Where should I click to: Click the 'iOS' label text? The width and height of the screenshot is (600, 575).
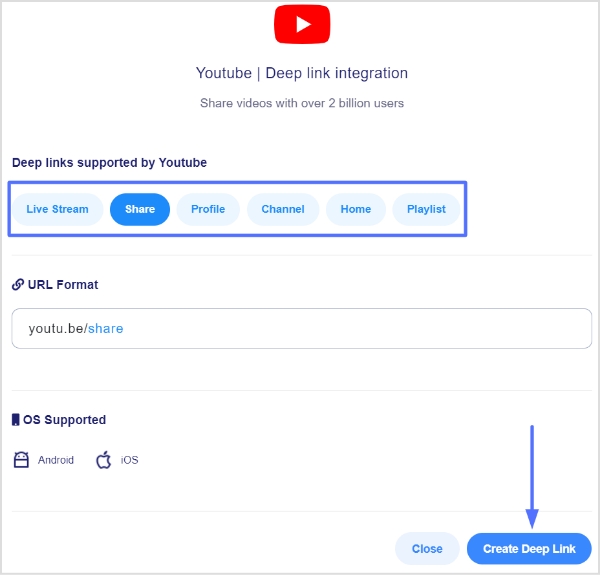tap(130, 460)
